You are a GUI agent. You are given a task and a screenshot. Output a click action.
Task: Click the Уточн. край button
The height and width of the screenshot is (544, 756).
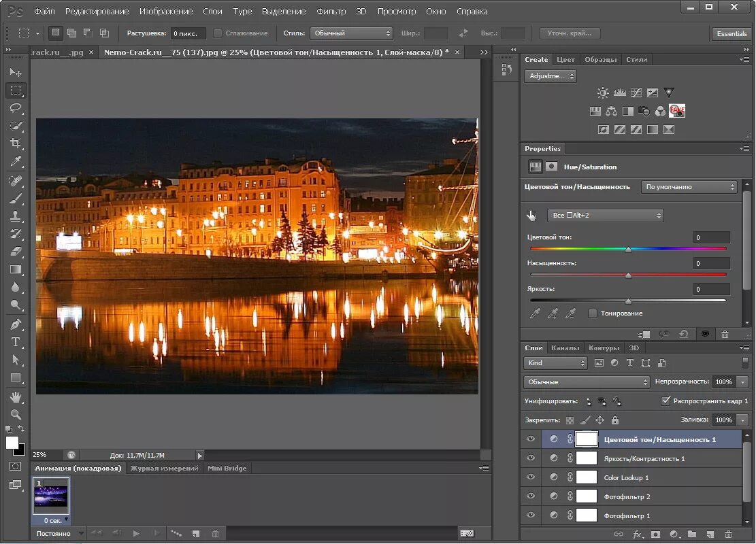click(570, 33)
